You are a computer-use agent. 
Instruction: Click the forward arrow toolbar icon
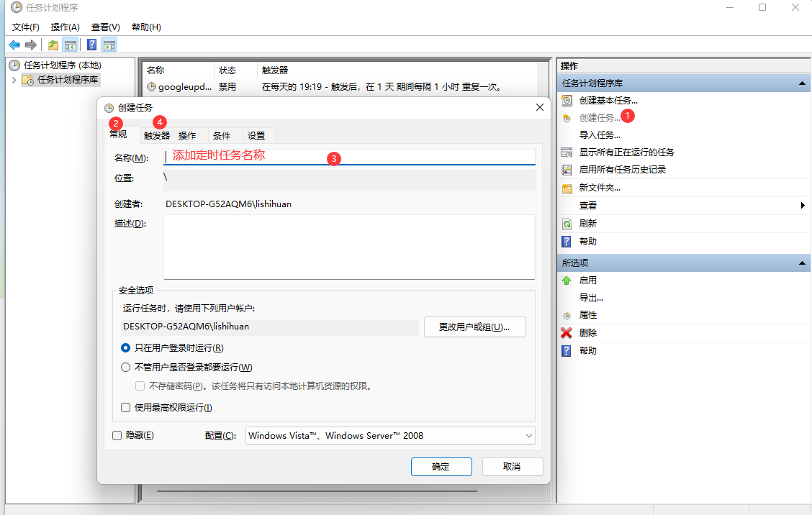[31, 45]
